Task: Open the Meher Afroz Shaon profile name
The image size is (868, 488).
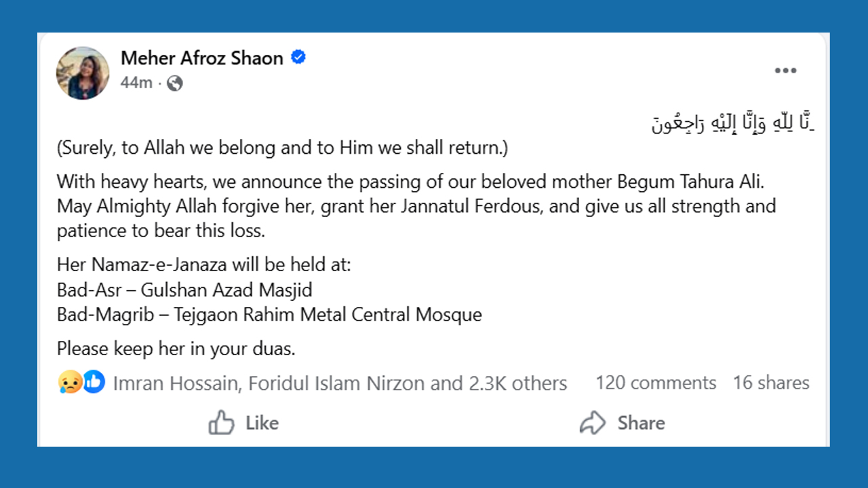Action: (201, 58)
